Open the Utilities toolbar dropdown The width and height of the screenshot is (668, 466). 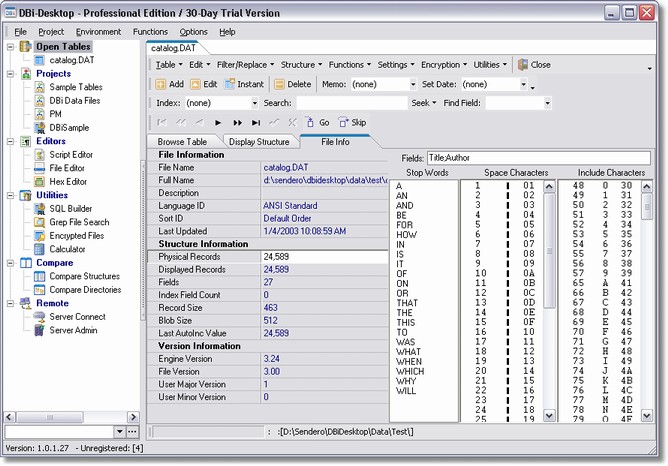click(x=490, y=65)
